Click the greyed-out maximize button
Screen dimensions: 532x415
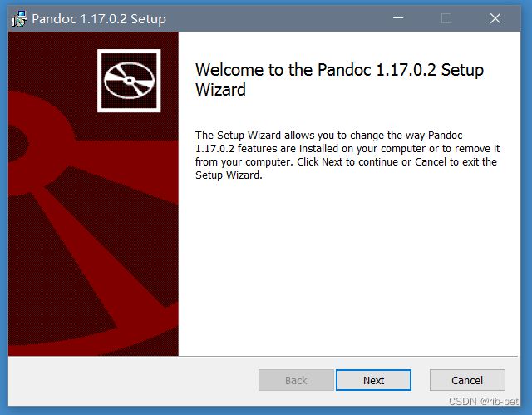(x=446, y=18)
